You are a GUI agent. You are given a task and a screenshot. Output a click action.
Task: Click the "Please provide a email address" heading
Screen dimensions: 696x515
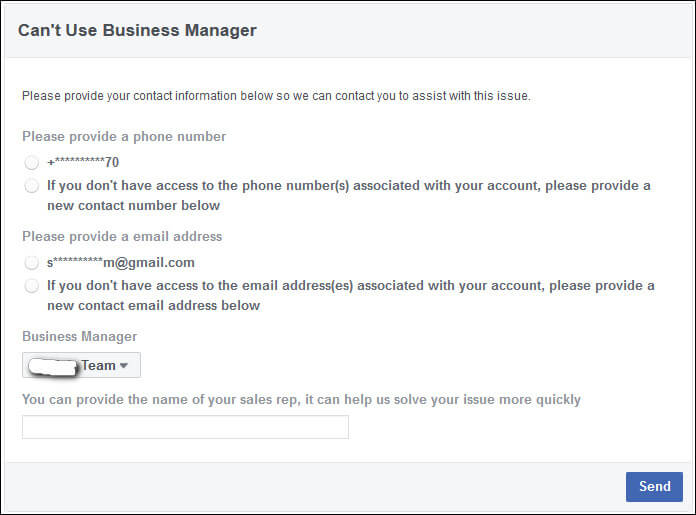point(122,237)
